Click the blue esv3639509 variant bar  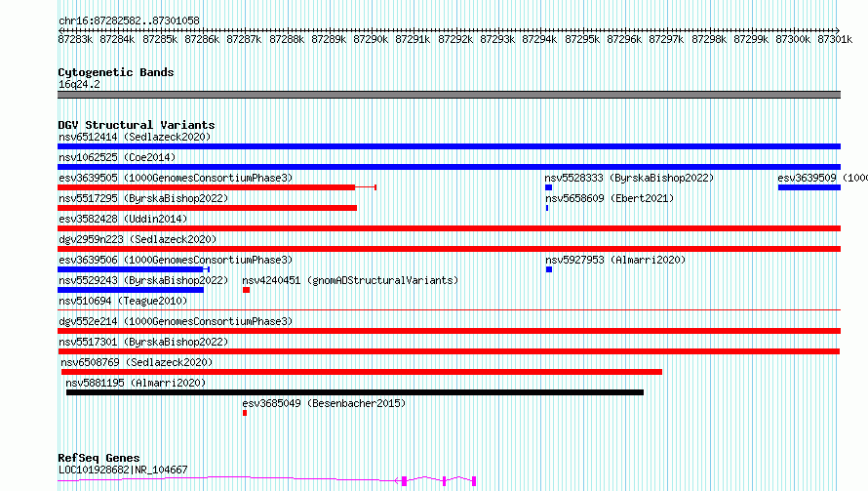(x=809, y=187)
